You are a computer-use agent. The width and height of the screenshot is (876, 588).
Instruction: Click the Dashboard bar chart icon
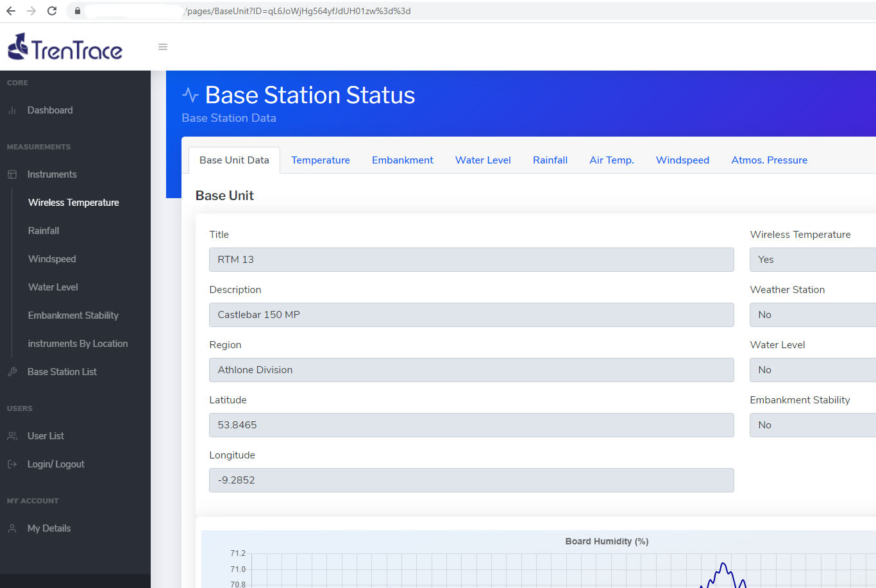(12, 110)
